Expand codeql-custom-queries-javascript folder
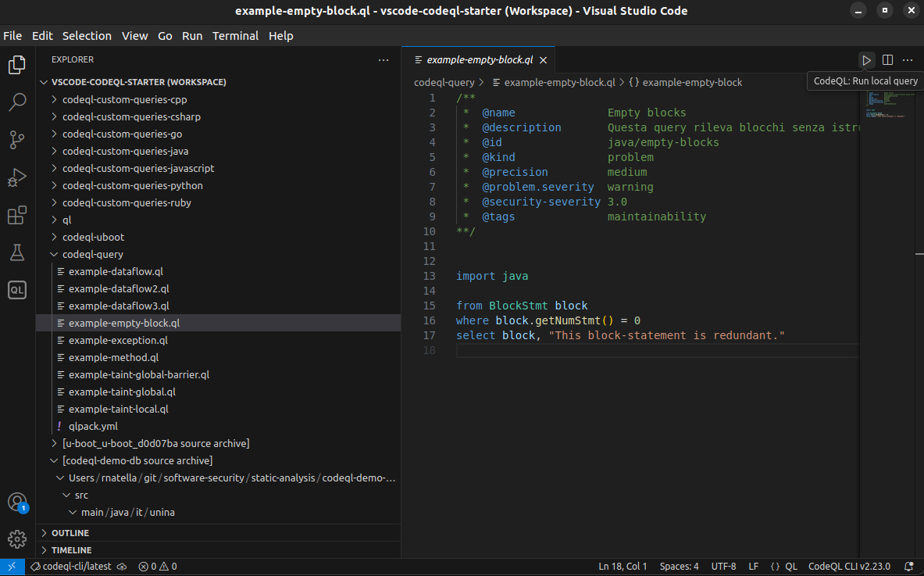Image resolution: width=924 pixels, height=576 pixels. [219, 168]
